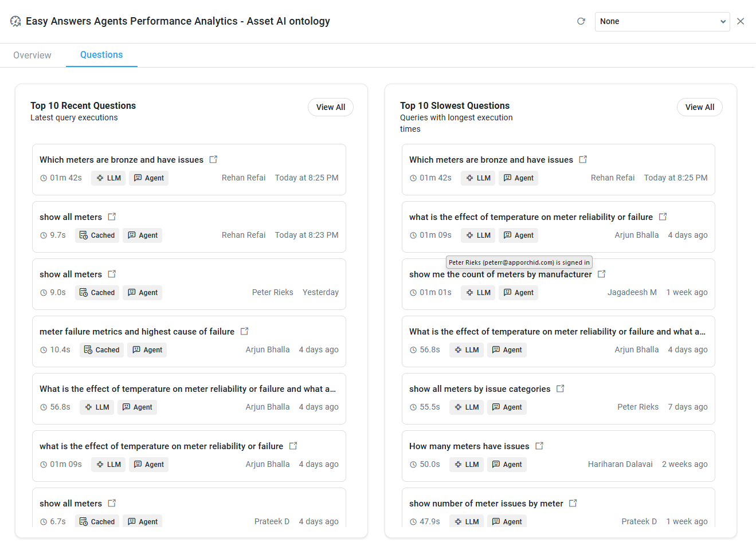Click View All for Slowest Questions
Image resolution: width=756 pixels, height=550 pixels.
tap(699, 107)
